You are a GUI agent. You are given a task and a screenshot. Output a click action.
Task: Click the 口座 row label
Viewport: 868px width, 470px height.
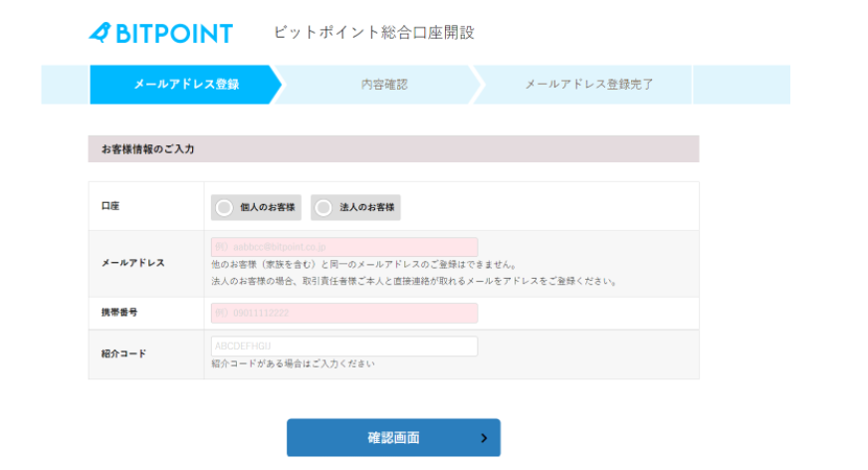[x=110, y=206]
